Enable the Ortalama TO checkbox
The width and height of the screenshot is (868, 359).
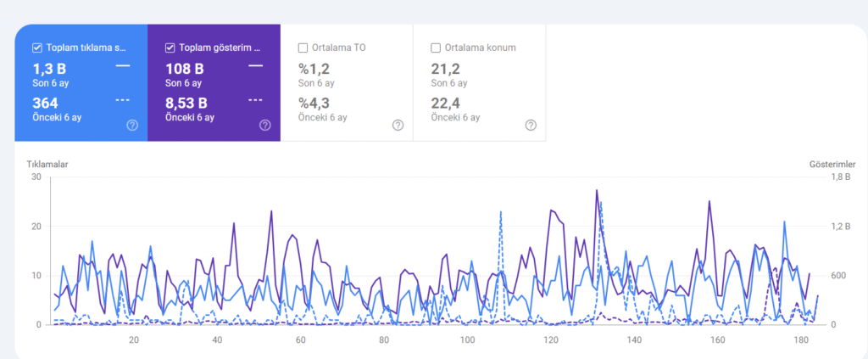coord(303,48)
